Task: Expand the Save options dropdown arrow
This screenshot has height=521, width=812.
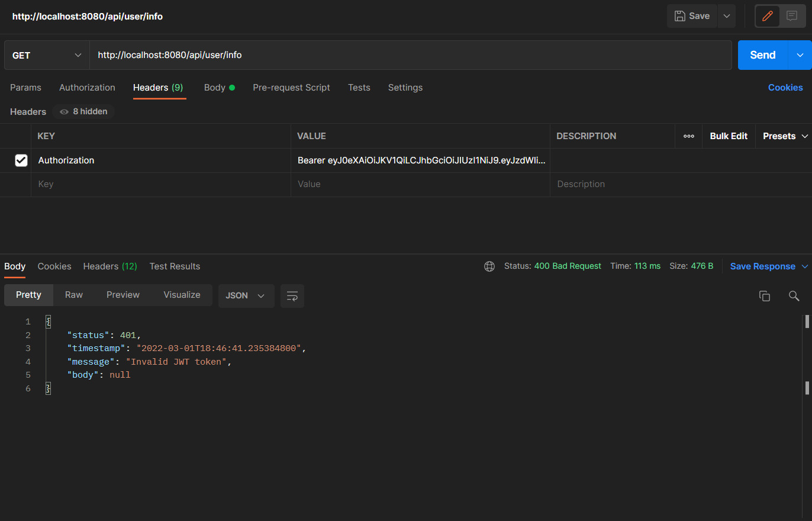Action: (x=727, y=16)
